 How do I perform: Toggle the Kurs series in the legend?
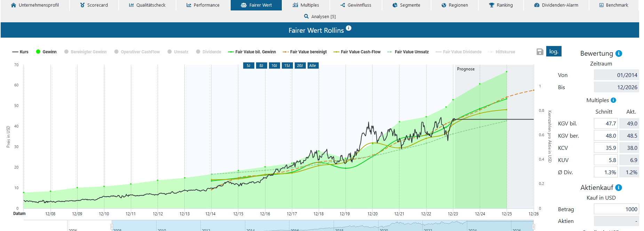pyautogui.click(x=21, y=52)
